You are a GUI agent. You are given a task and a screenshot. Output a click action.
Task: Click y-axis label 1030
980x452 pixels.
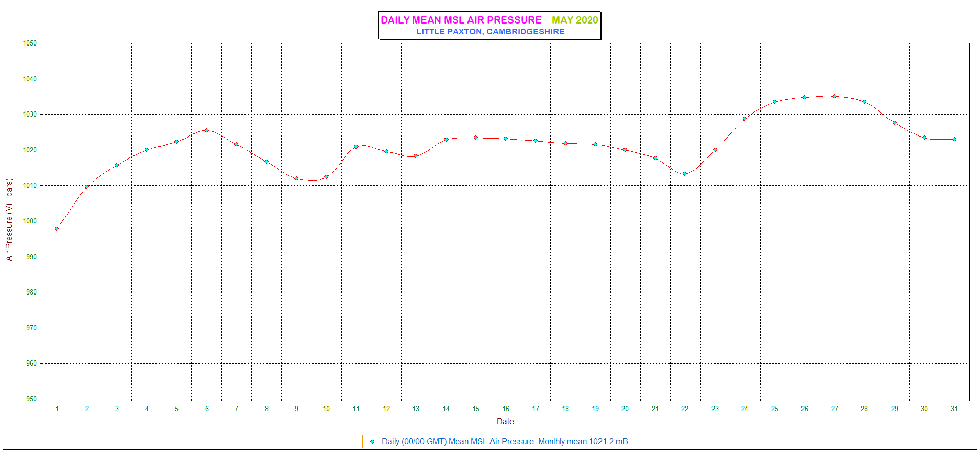pyautogui.click(x=30, y=115)
